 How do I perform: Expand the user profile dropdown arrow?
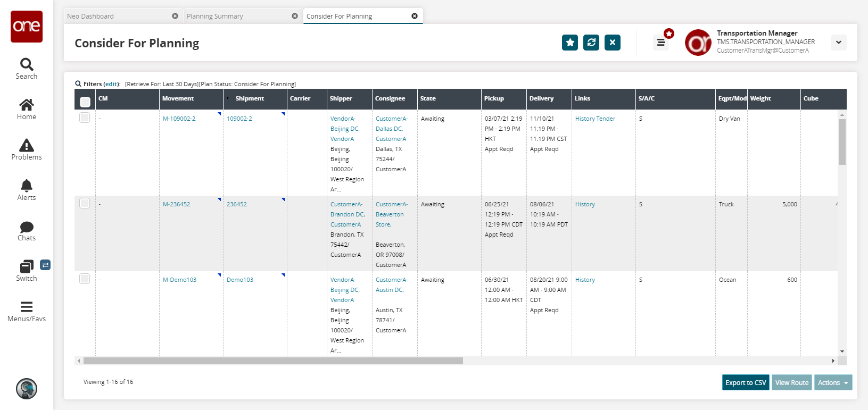tap(839, 43)
